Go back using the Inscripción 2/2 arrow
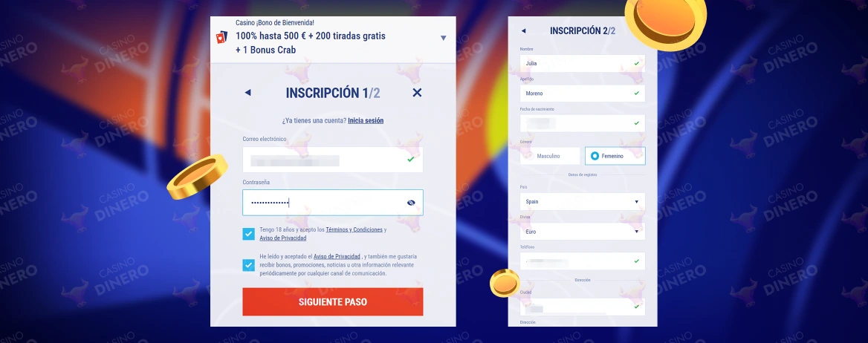The height and width of the screenshot is (343, 868). click(523, 31)
